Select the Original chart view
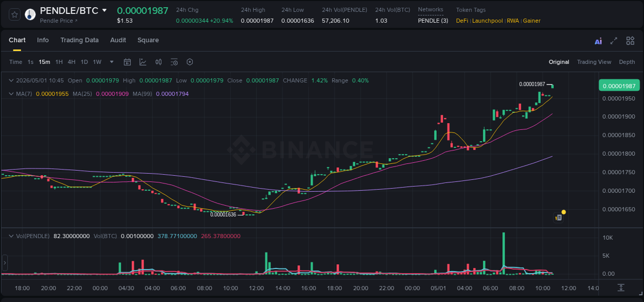644x302 pixels. [559, 62]
